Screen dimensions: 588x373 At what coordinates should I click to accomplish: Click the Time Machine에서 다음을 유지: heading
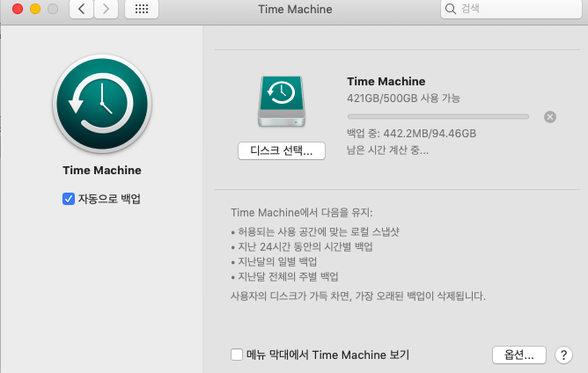(x=302, y=213)
